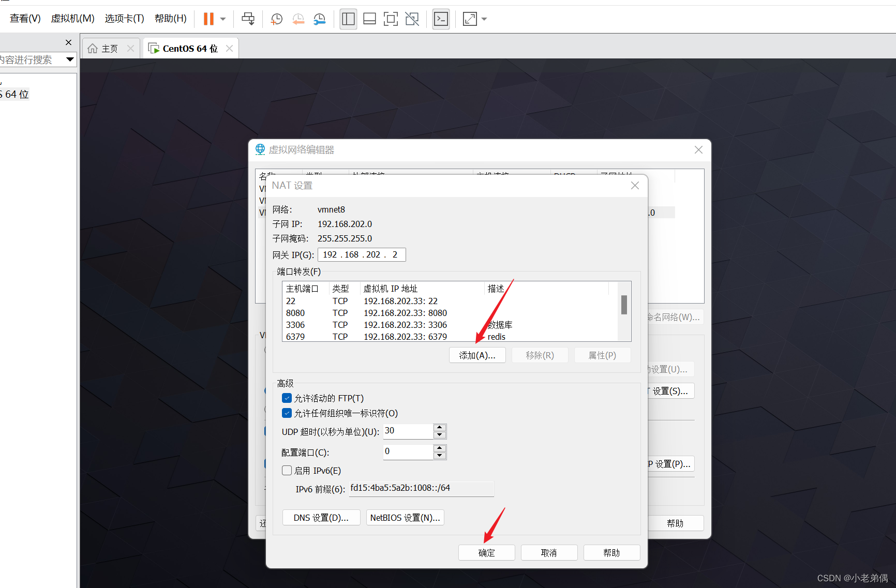
Task: Click the 配置端口(C) value field
Action: coord(408,452)
